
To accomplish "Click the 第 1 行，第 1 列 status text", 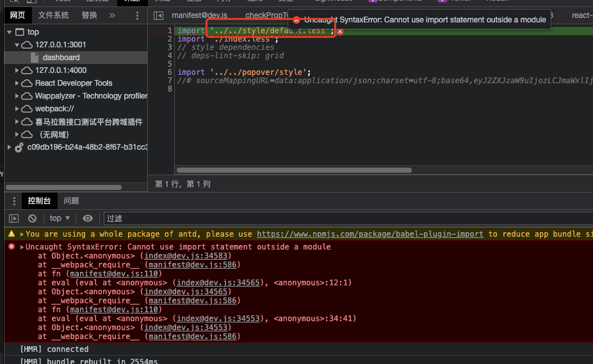I will point(183,184).
